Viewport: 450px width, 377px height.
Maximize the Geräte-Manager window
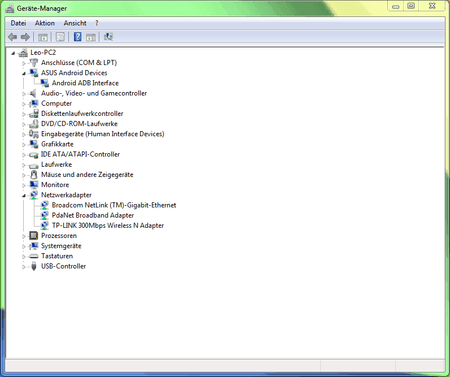(411, 6)
